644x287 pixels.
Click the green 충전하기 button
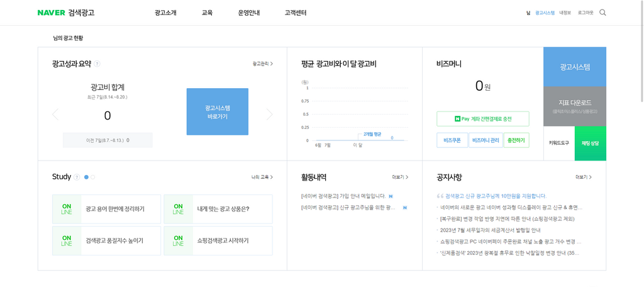tap(517, 140)
